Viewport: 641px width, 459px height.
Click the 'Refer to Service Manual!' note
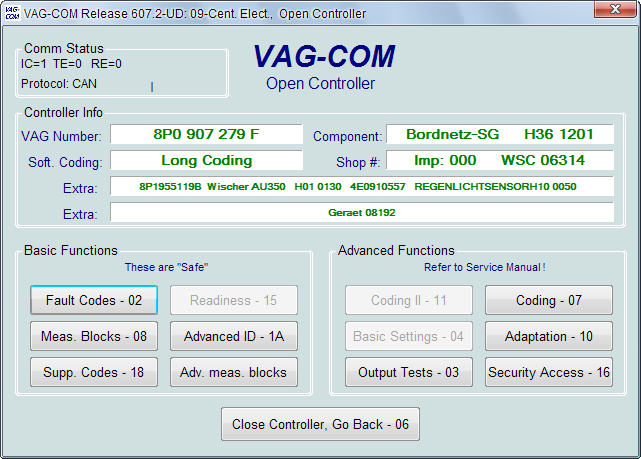(x=484, y=267)
